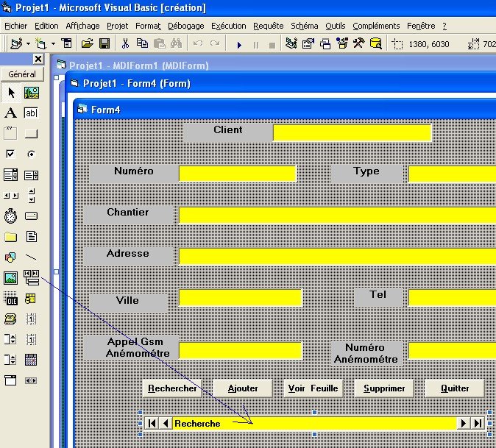Open the Object Browser from toolbar
Screen dimensions: 496x448
342,43
